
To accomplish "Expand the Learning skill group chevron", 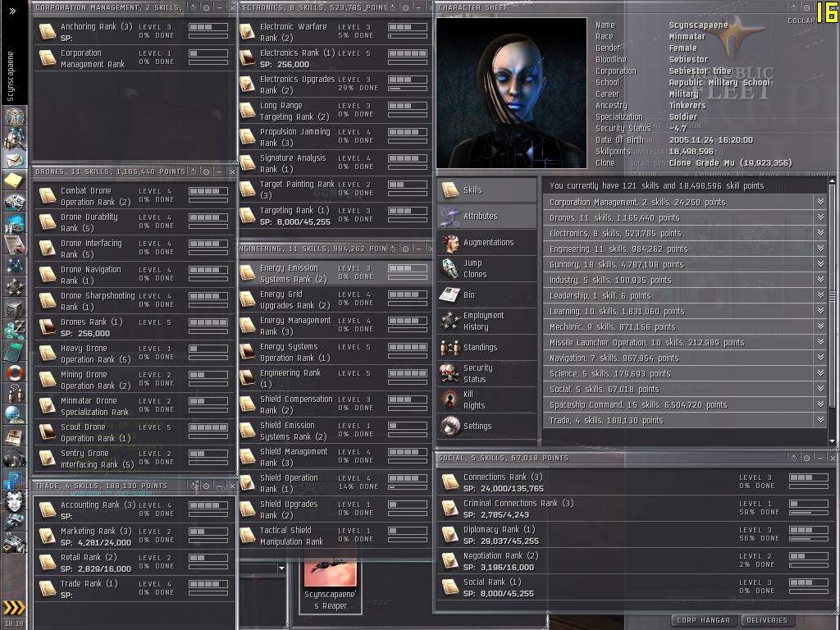I will (x=820, y=311).
